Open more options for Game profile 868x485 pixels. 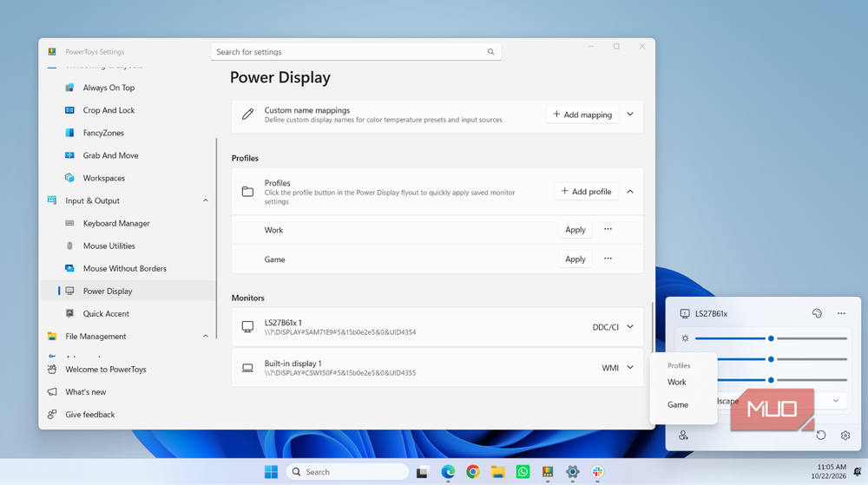[x=608, y=259]
